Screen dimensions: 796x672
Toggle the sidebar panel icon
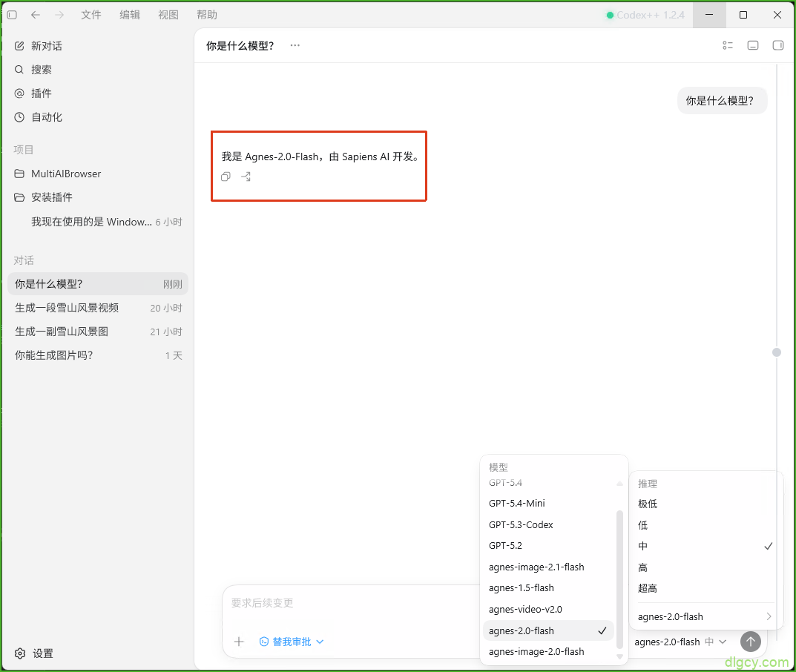[x=12, y=16]
